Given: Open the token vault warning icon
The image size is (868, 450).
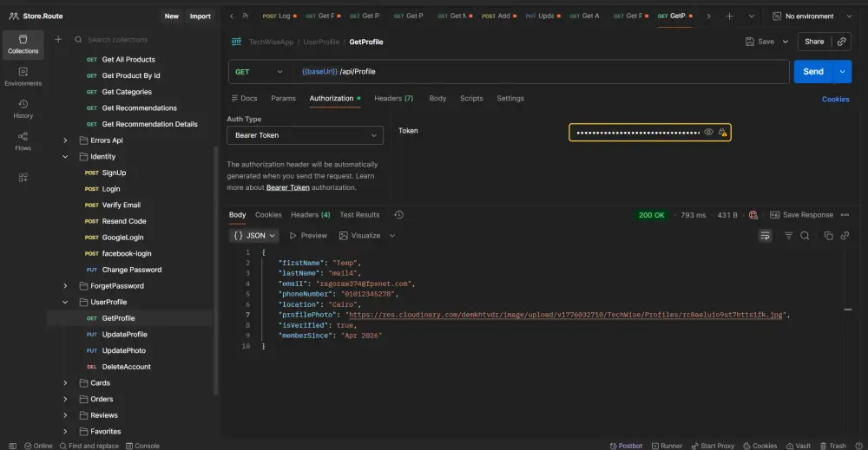Looking at the screenshot, I should coord(722,132).
